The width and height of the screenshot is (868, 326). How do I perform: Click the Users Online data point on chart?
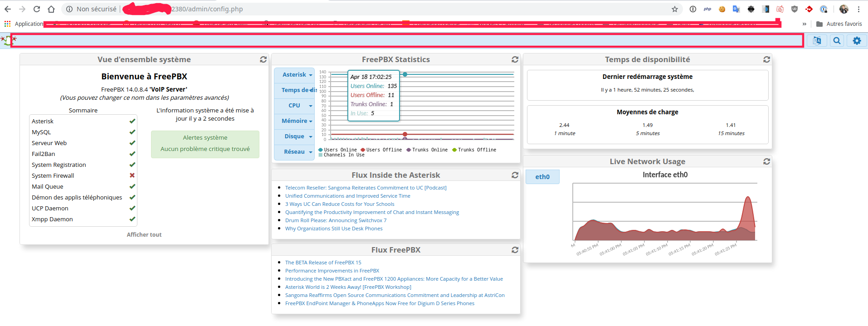point(405,74)
